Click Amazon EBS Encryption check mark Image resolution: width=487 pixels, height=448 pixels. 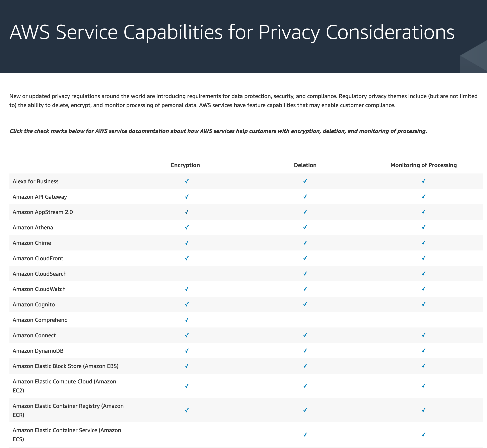(187, 366)
